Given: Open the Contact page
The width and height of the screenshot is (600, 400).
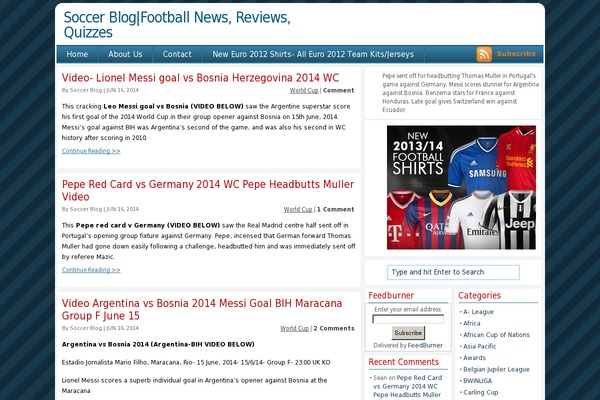Looking at the screenshot, I should (x=177, y=54).
